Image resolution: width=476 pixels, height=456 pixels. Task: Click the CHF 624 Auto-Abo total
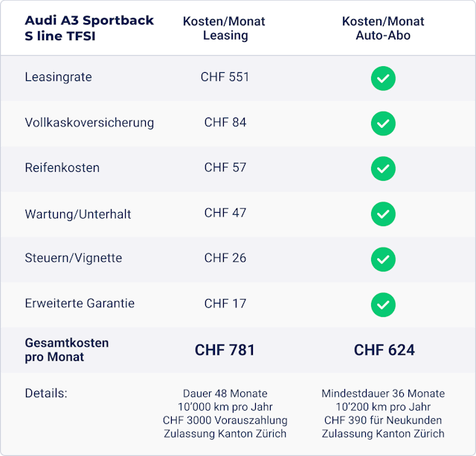pyautogui.click(x=384, y=350)
